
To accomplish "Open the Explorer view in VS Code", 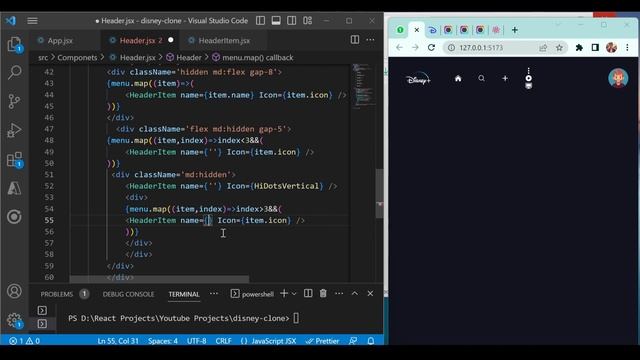I will (14, 44).
